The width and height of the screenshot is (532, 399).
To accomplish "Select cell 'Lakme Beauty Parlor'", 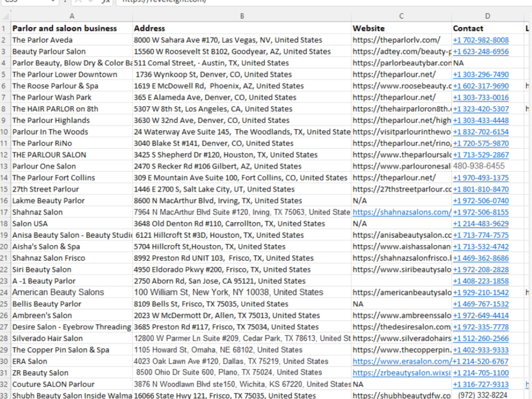I will [x=72, y=201].
